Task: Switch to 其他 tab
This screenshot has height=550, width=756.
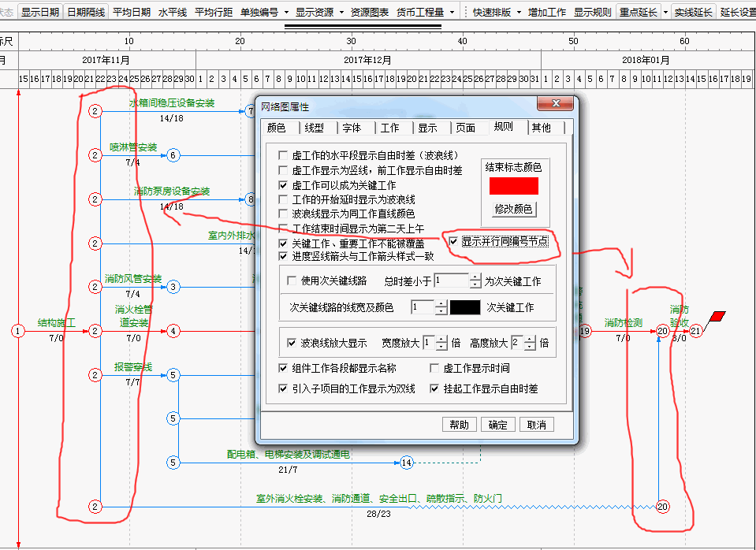Action: point(541,128)
